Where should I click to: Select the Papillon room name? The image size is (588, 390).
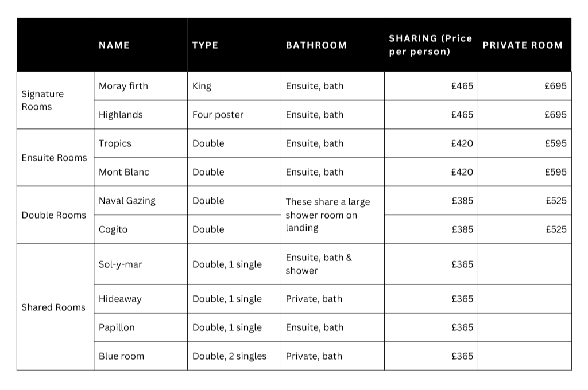point(117,327)
